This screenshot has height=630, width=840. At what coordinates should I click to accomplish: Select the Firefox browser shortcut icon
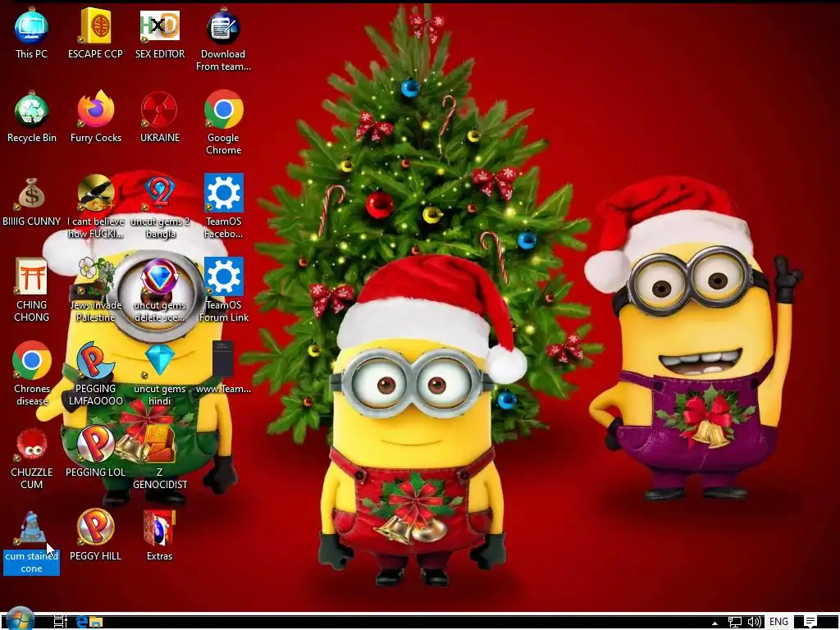(x=95, y=111)
